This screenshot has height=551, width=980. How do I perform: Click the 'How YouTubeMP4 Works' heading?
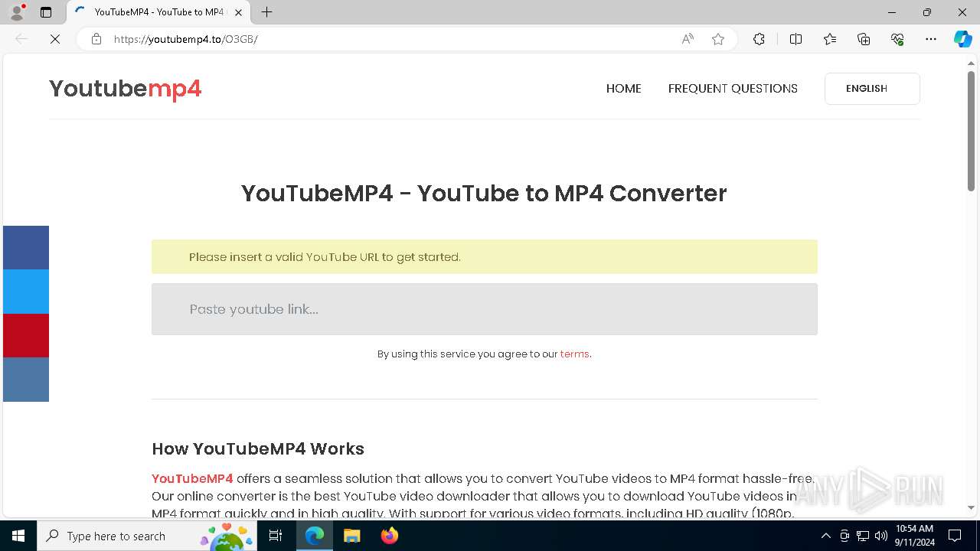pos(258,449)
